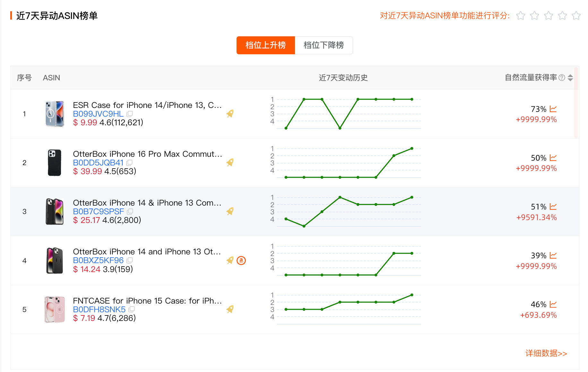
Task: Click rocket icon on FNTCASE row
Action: point(230,309)
